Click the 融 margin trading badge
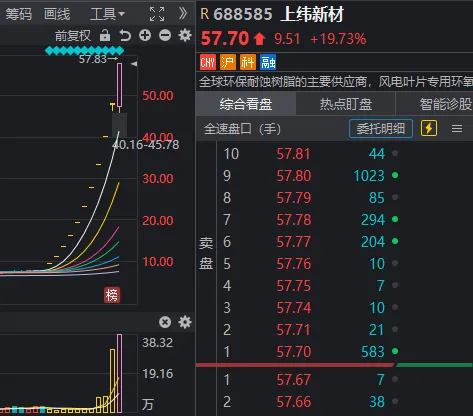 268,62
